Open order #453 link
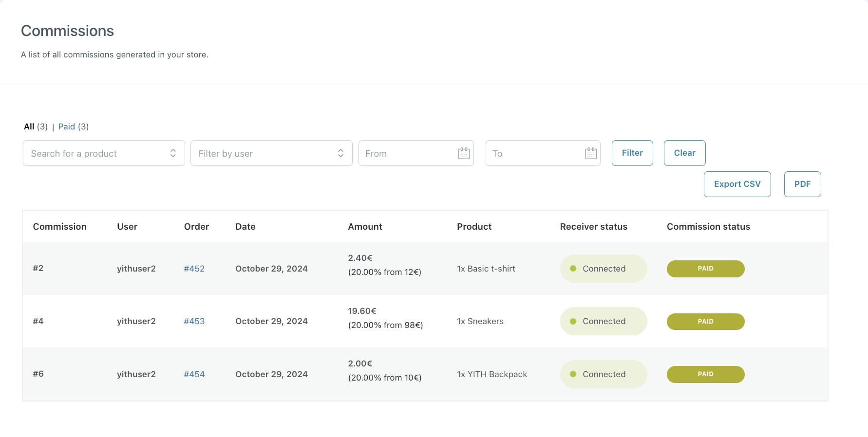The width and height of the screenshot is (868, 437). point(194,321)
